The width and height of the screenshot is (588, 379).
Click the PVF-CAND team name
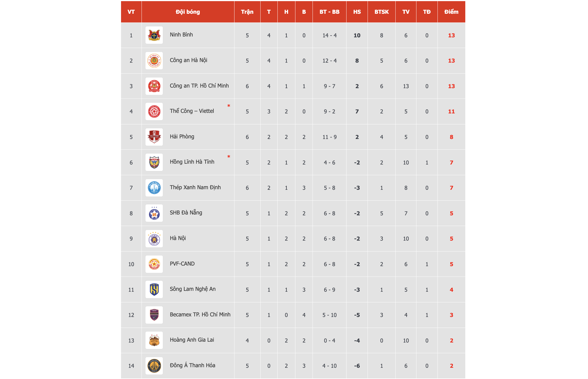pyautogui.click(x=182, y=264)
